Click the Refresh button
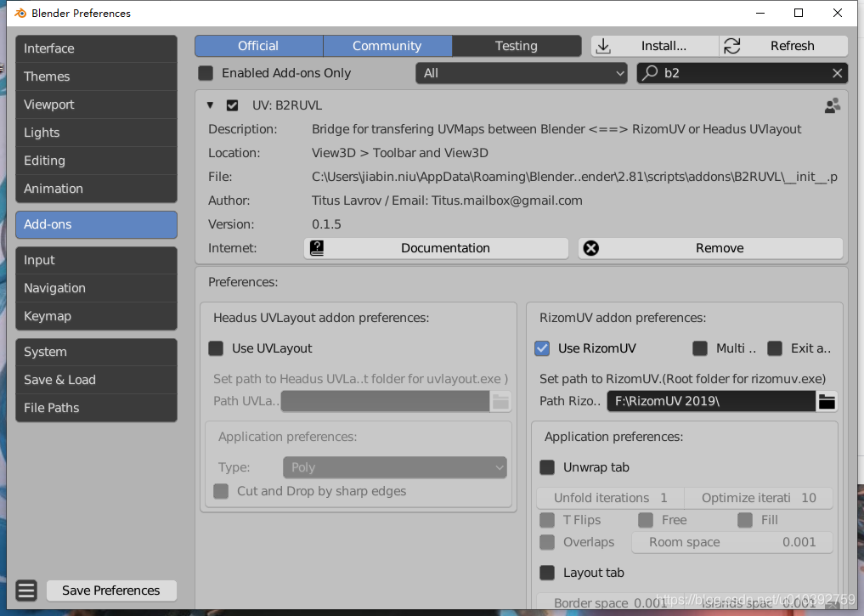 point(783,46)
